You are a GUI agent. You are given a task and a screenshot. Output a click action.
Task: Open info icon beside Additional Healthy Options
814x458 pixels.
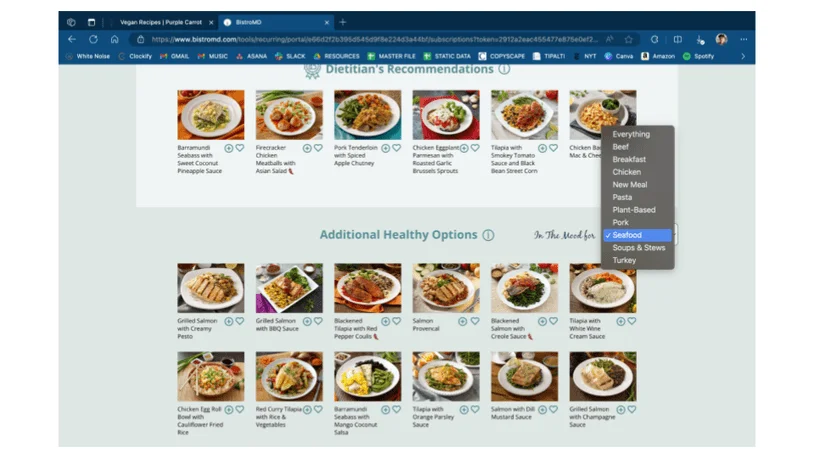(488, 235)
